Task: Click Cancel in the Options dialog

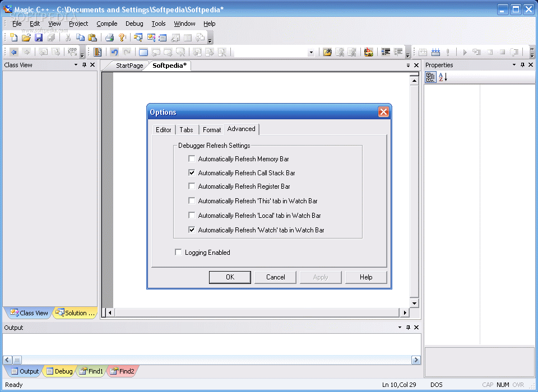Action: point(276,277)
